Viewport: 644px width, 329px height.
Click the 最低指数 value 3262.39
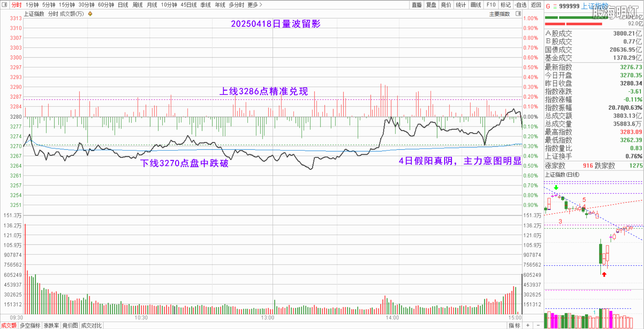coord(631,140)
